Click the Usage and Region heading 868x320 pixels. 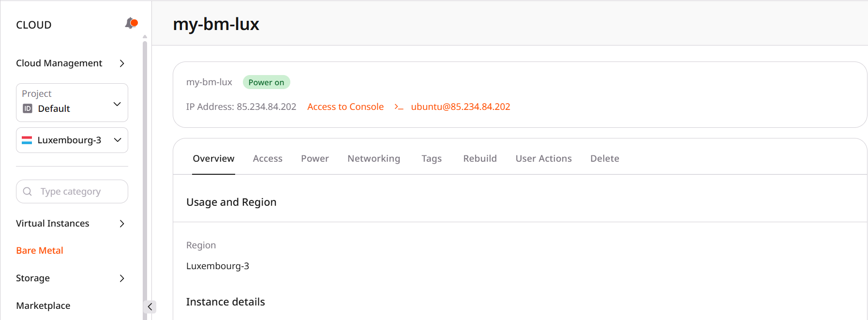(x=231, y=202)
